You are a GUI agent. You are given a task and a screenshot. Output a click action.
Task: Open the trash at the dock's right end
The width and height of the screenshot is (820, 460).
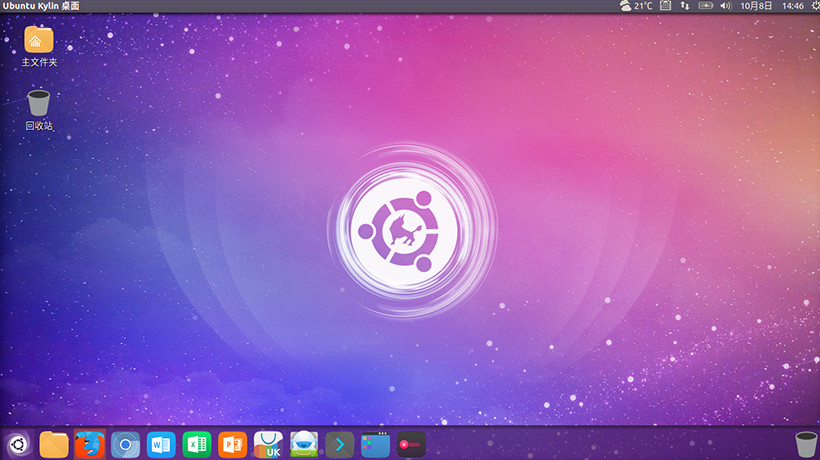pos(805,444)
